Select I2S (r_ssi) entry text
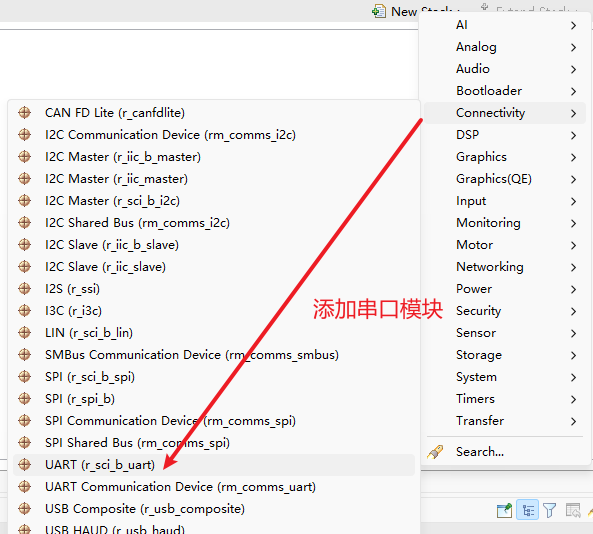593x534 pixels. click(72, 289)
